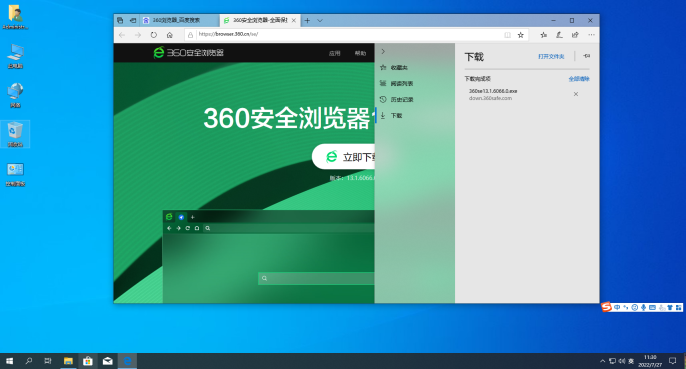Open Sogou skin shirt icon
686x369 pixels.
point(670,308)
